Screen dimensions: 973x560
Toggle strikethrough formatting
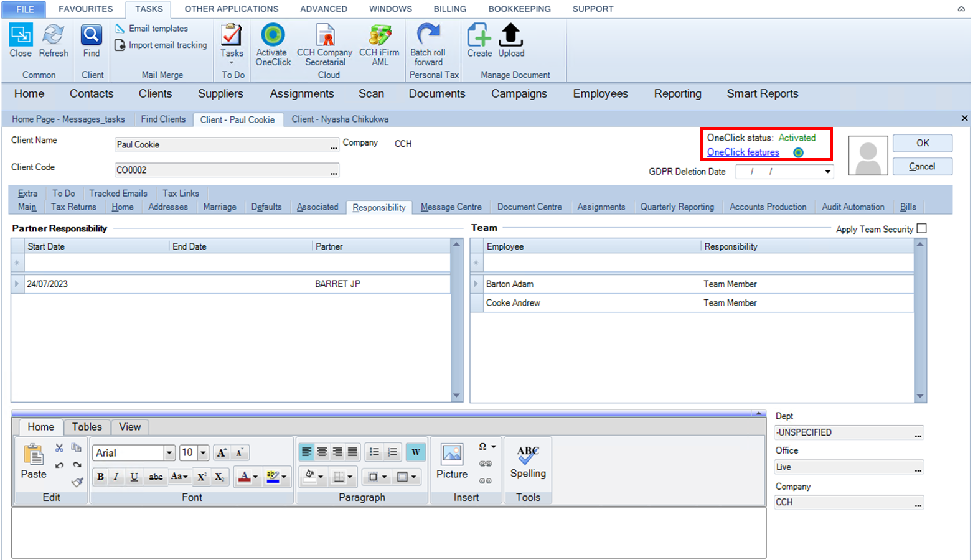(x=156, y=477)
